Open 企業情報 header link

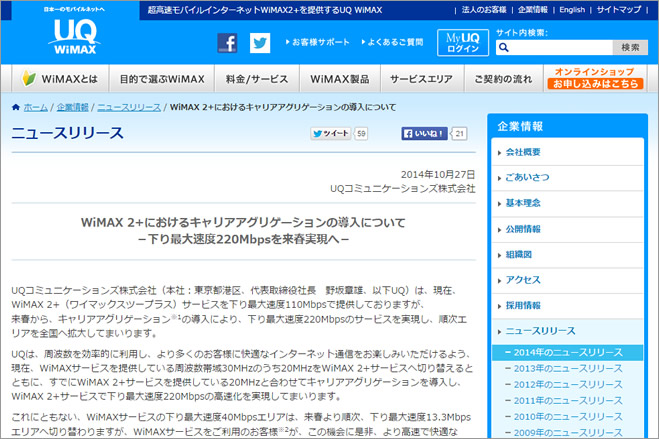(x=532, y=10)
